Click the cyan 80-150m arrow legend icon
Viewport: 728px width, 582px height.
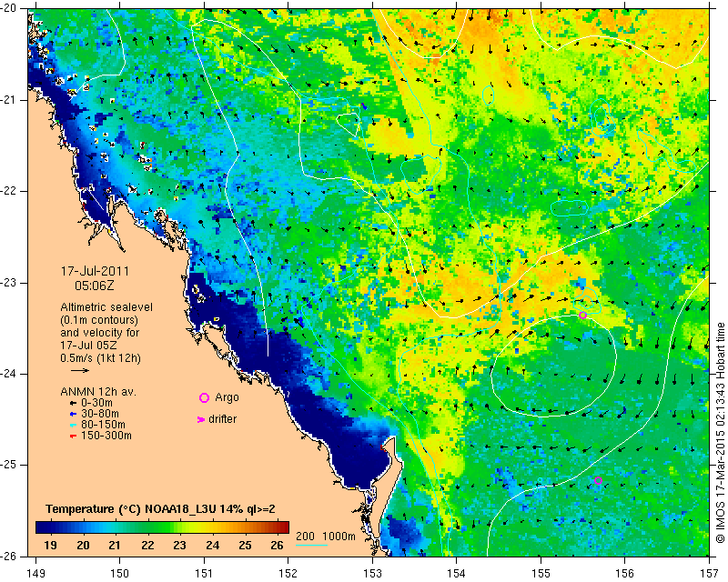click(x=73, y=425)
